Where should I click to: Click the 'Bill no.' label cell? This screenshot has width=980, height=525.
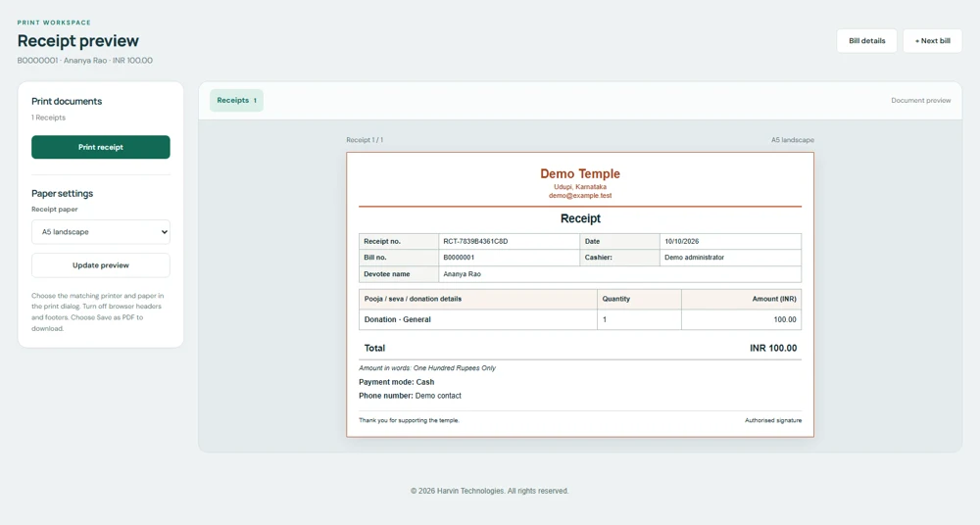[399, 258]
